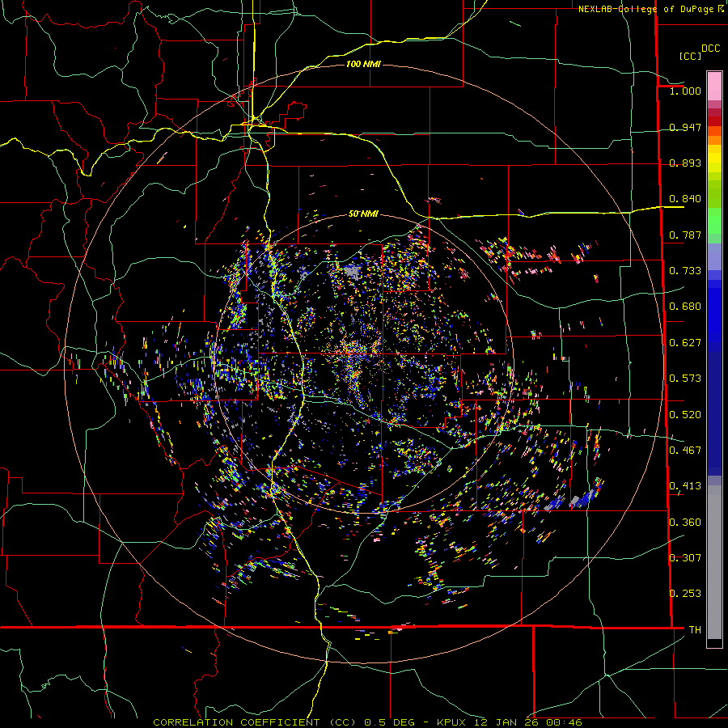Click the 0.840 color scale value
This screenshot has height=728, width=728.
685,199
